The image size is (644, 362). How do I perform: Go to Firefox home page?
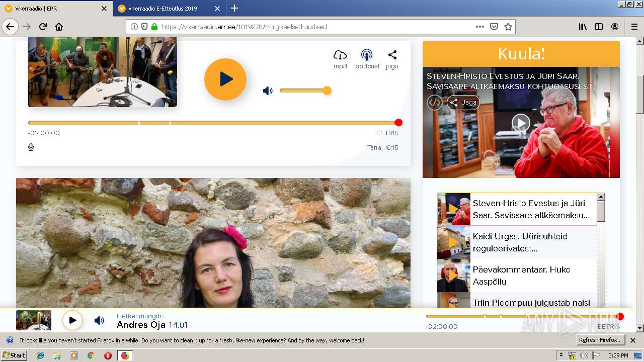point(59,27)
